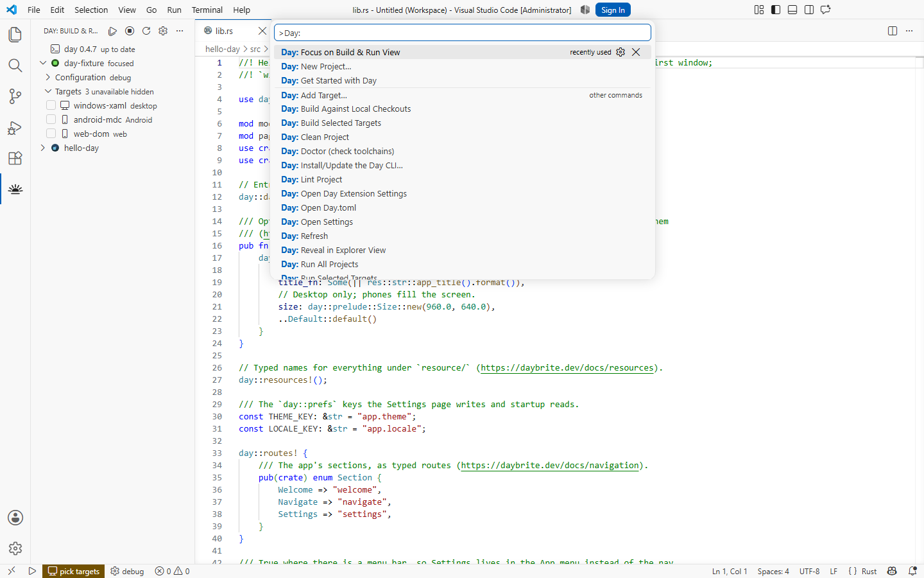Screen dimensions: 924x578
Task: Open the Selection menu
Action: pos(91,10)
